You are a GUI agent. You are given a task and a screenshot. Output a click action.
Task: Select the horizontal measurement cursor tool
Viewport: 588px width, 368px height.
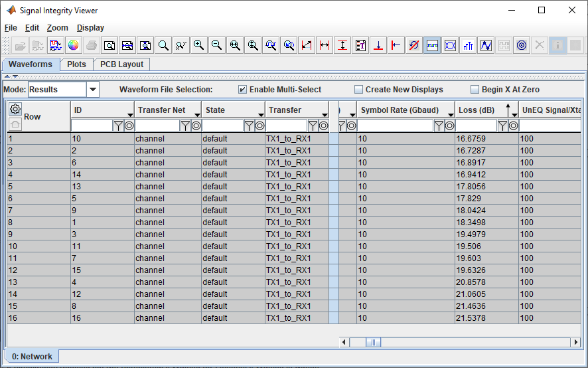pyautogui.click(x=325, y=45)
